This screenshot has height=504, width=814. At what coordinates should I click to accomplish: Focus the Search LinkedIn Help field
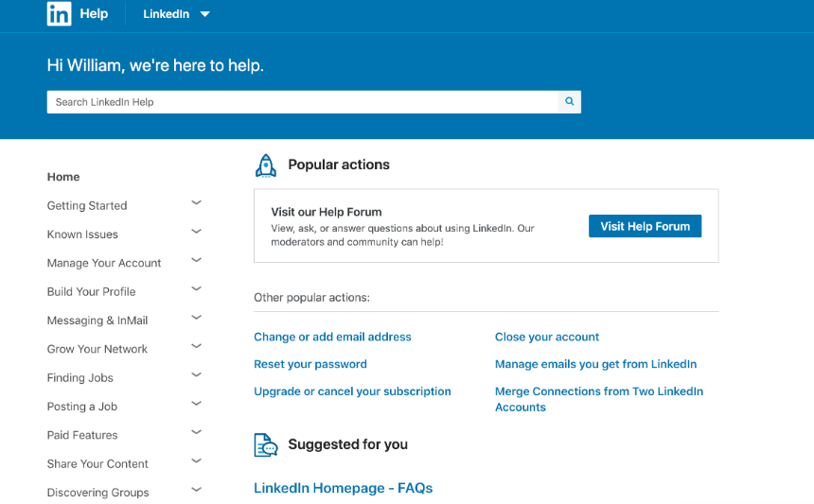click(x=302, y=101)
